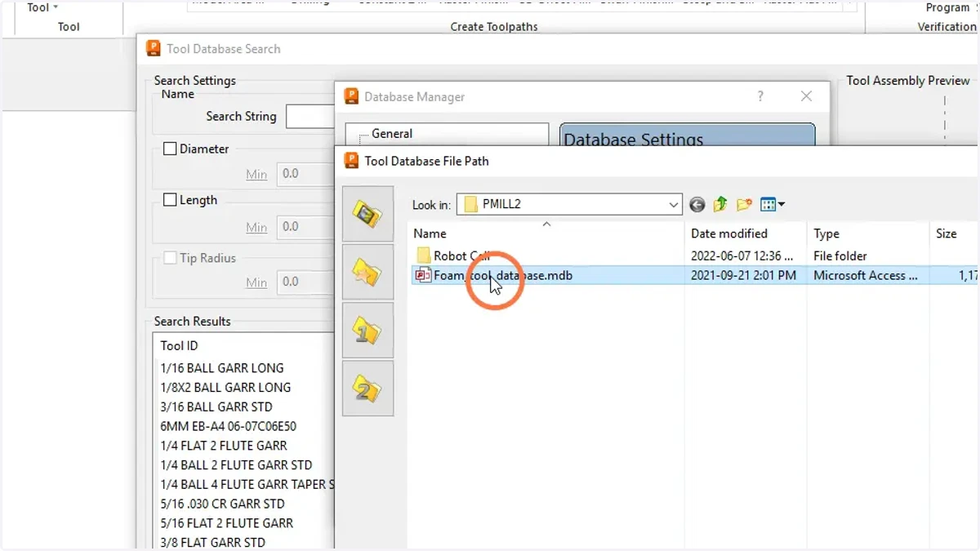This screenshot has height=551, width=980.
Task: Click the Length Min input field
Action: [x=306, y=227]
